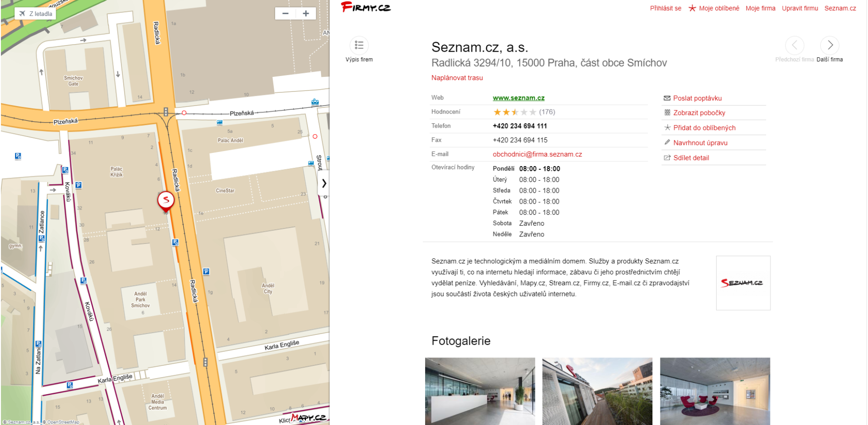Click the Mapy.cz logo on the map
This screenshot has height=425, width=868.
(308, 417)
